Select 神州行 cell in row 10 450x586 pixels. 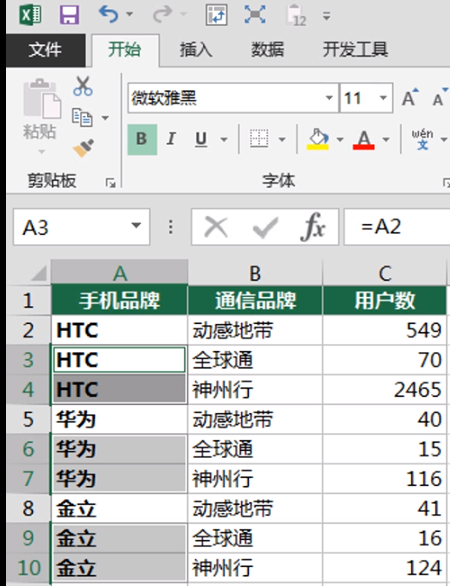pyautogui.click(x=255, y=568)
